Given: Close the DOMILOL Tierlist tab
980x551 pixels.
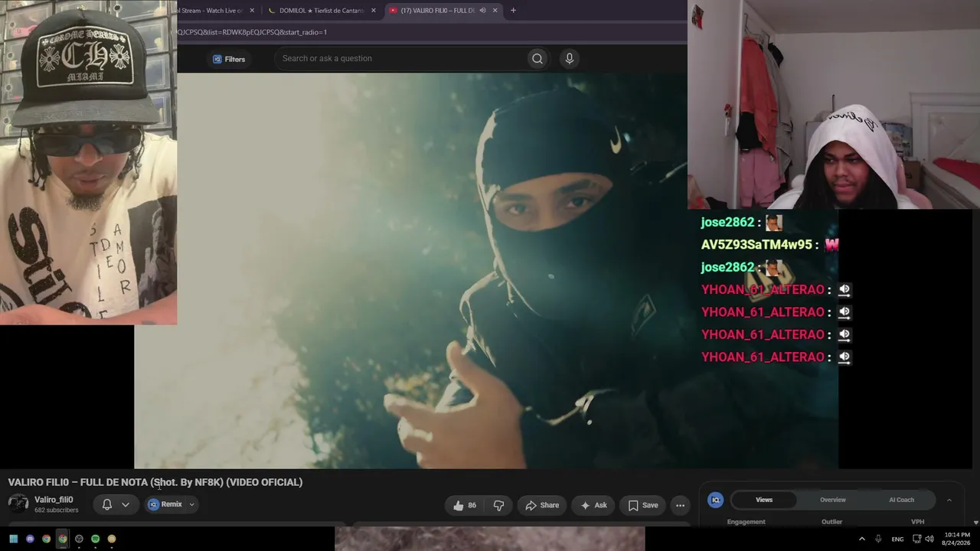Looking at the screenshot, I should point(374,11).
